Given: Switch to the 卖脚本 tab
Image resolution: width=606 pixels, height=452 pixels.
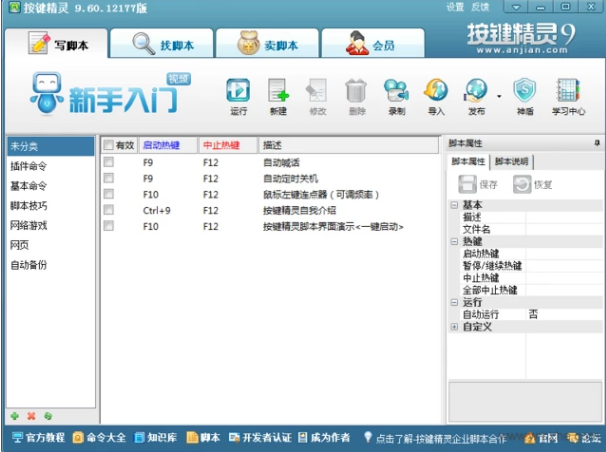Looking at the screenshot, I should (x=267, y=44).
